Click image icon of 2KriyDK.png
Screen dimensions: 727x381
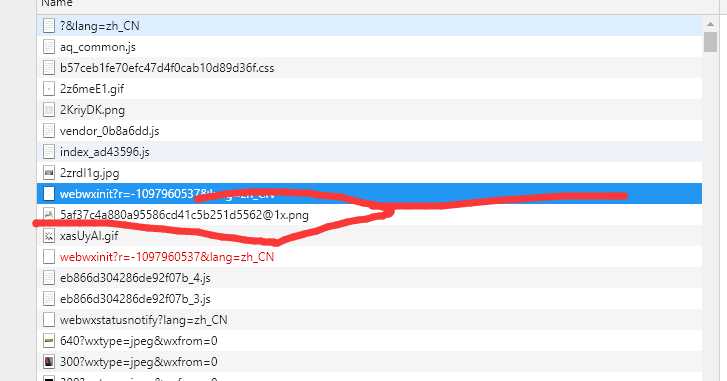click(49, 110)
